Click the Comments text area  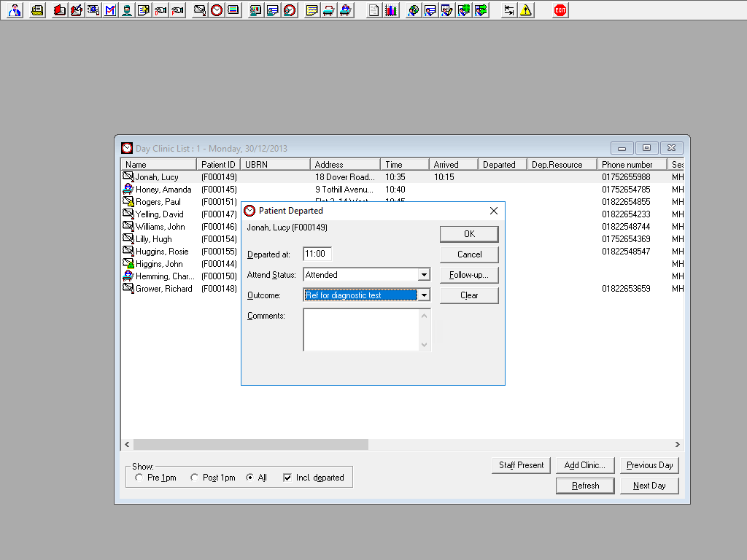point(361,330)
